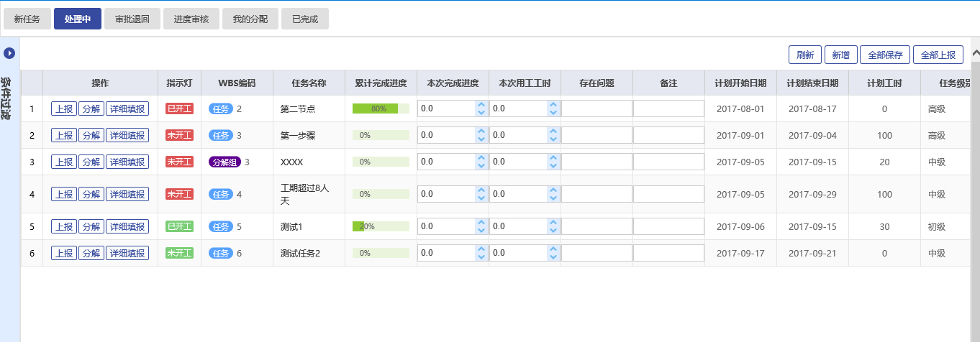The height and width of the screenshot is (342, 980).
Task: Click 新增 to add a task
Action: click(840, 55)
